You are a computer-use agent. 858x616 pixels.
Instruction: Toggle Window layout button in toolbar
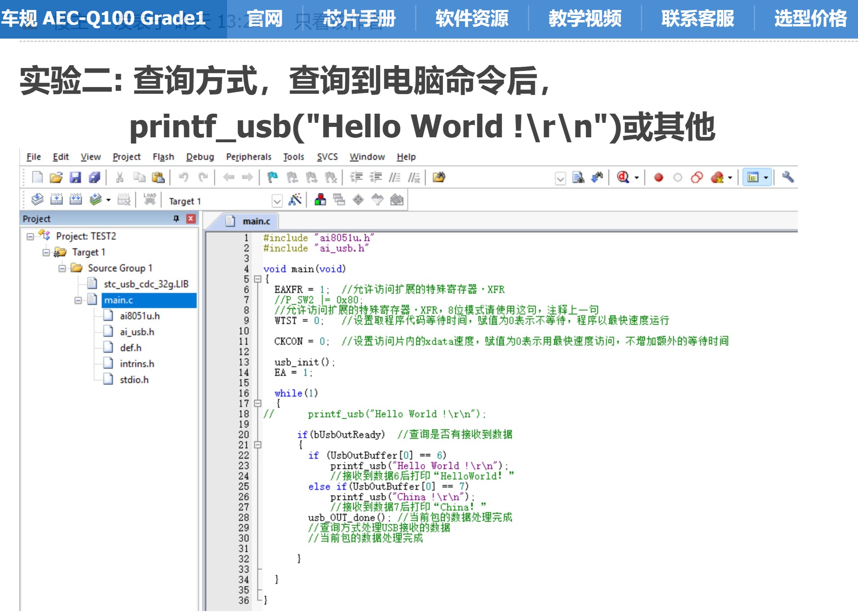click(753, 178)
